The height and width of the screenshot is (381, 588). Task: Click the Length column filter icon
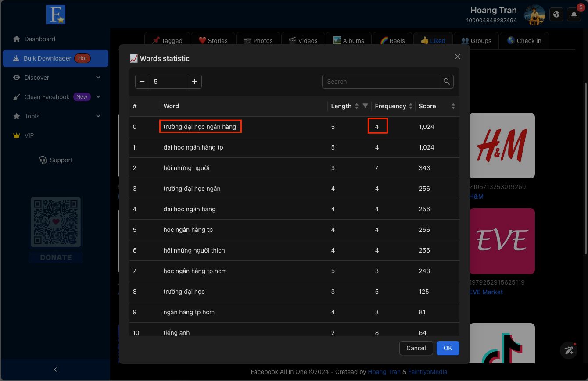coord(365,106)
